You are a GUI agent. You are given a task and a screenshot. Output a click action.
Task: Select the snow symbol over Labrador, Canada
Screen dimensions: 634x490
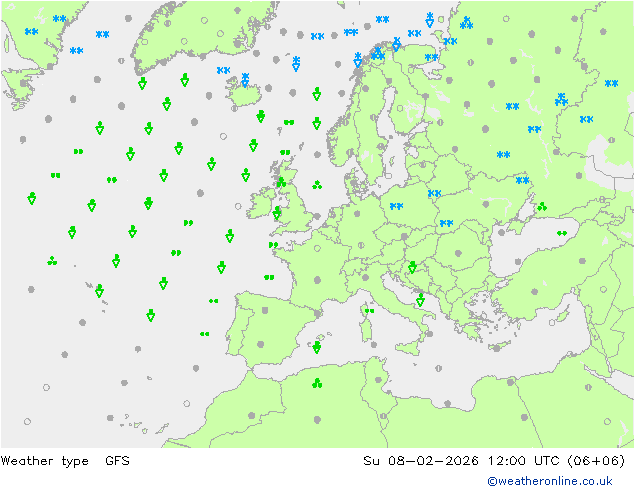pos(32,32)
